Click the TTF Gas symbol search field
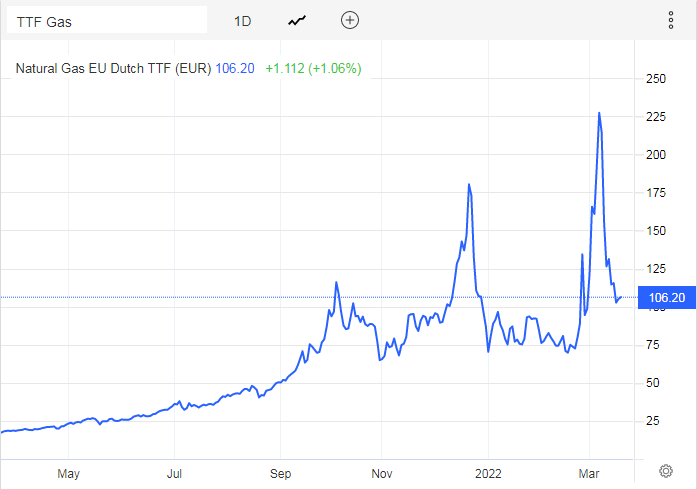This screenshot has height=489, width=697. click(x=107, y=20)
